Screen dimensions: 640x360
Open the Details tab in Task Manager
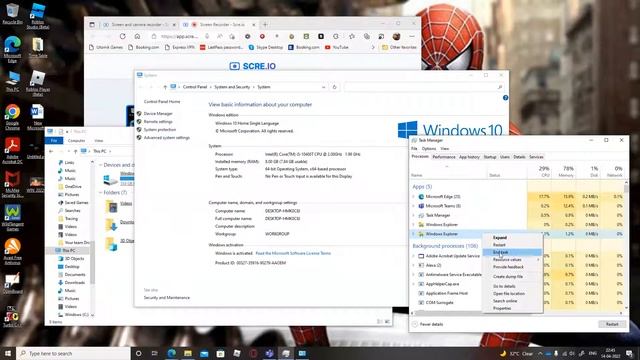(x=519, y=157)
